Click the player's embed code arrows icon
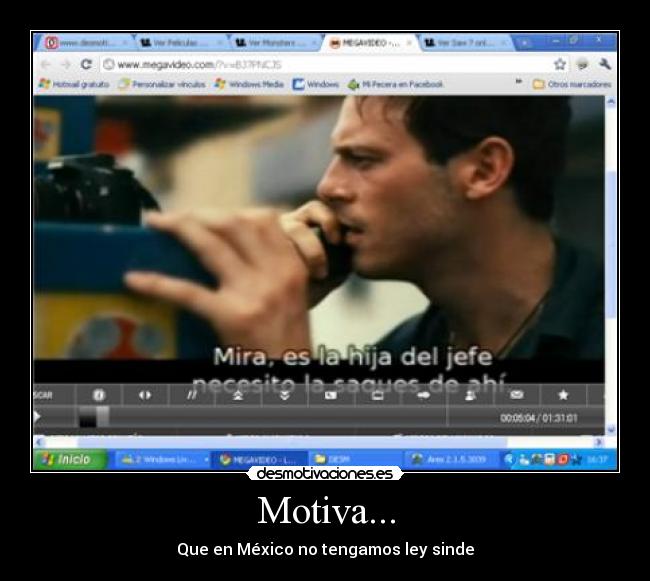 (145, 395)
